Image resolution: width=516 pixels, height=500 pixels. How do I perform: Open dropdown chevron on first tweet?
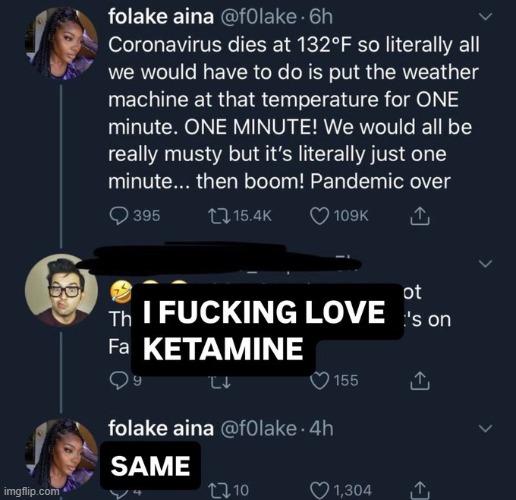pyautogui.click(x=485, y=16)
